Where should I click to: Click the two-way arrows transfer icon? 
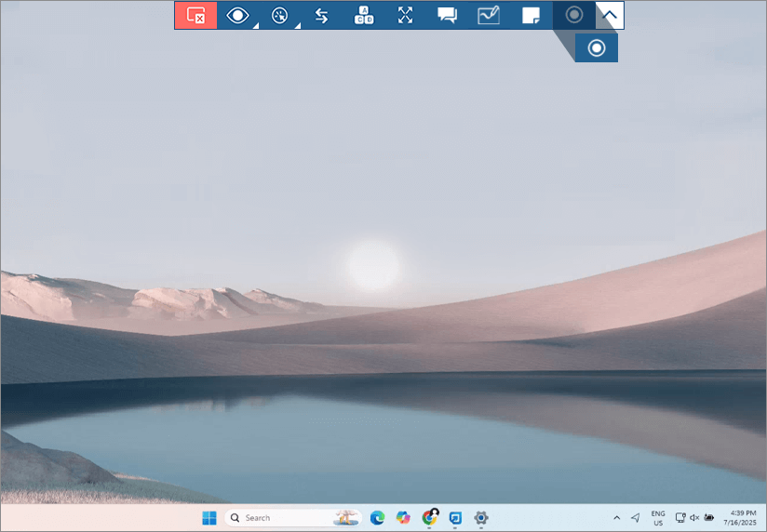point(322,15)
